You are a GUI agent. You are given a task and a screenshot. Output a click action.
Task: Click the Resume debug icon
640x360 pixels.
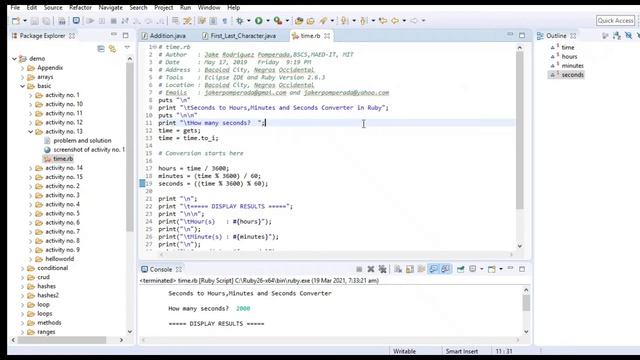coord(90,20)
